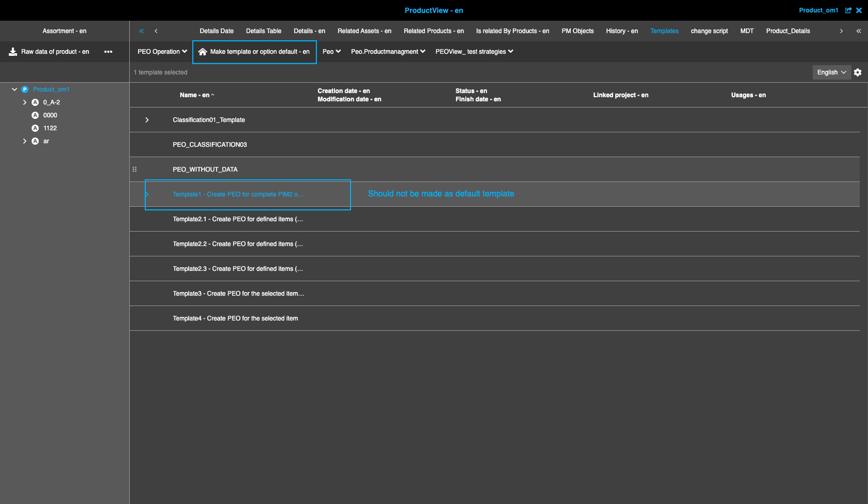Open the PM Objects tab
Viewport: 868px width, 504px height.
(x=577, y=31)
